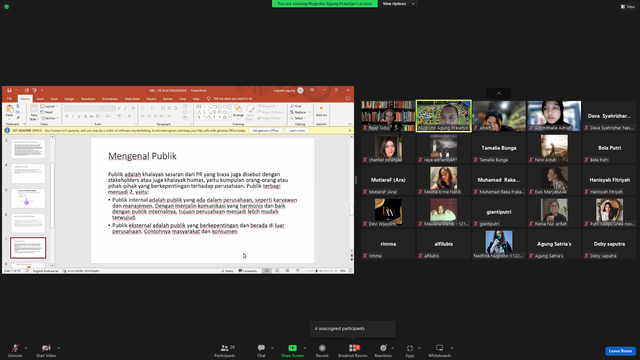Screen dimensions: 640x360
Task: Toggle Underline formatting
Action: click(x=79, y=116)
